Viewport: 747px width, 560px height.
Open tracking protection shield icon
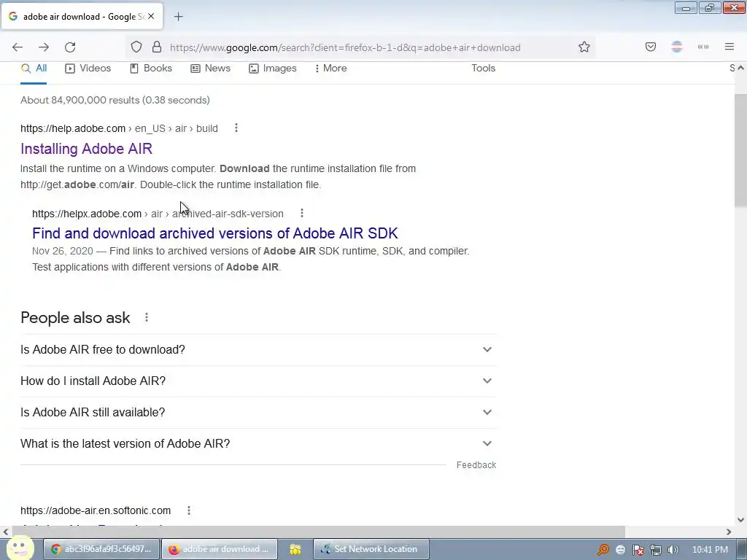(x=136, y=47)
